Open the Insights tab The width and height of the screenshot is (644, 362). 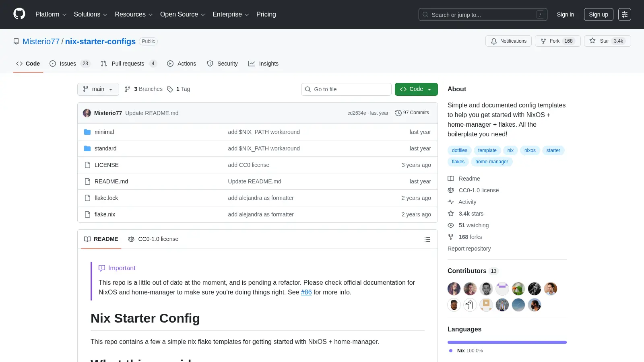click(x=264, y=64)
